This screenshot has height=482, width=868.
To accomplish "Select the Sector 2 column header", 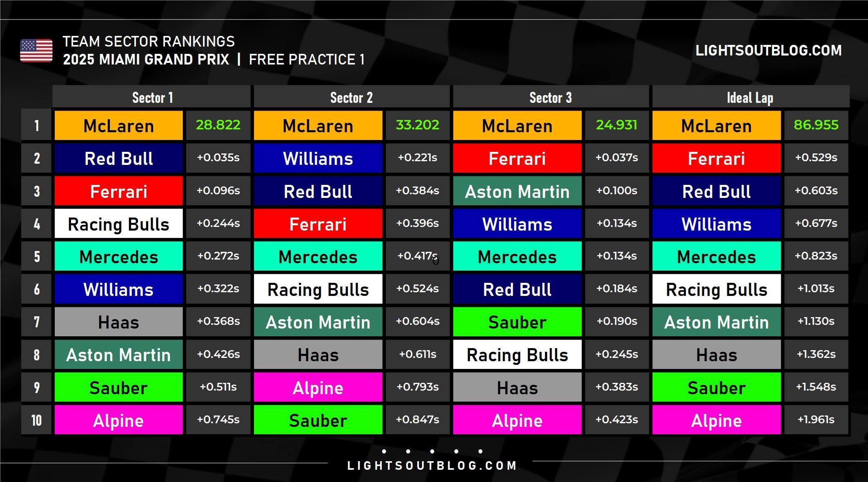I will [x=352, y=98].
